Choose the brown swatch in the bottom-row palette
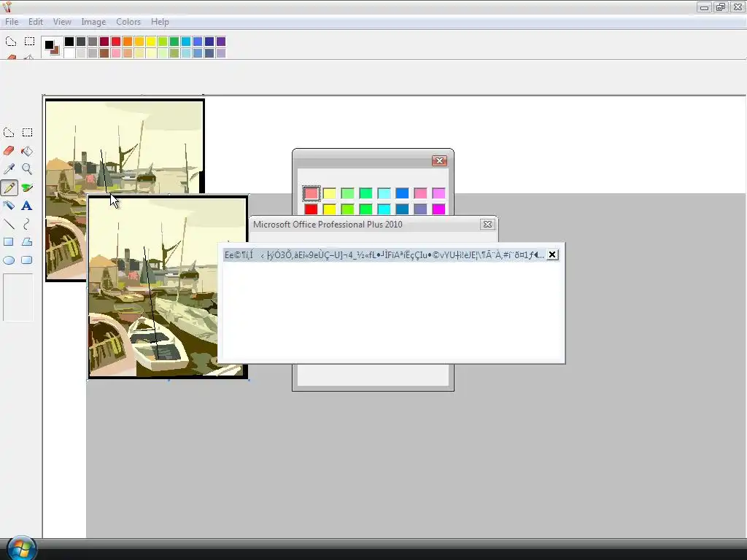 click(x=104, y=52)
